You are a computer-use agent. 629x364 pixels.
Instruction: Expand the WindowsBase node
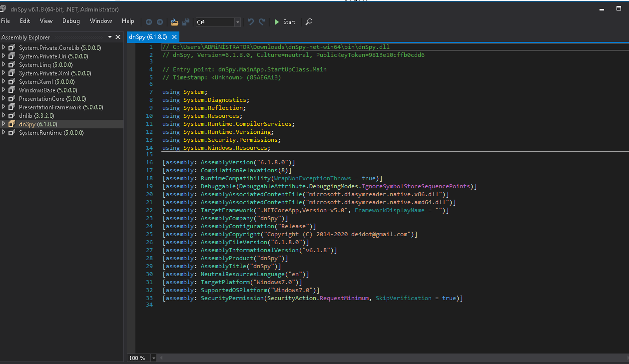point(3,90)
